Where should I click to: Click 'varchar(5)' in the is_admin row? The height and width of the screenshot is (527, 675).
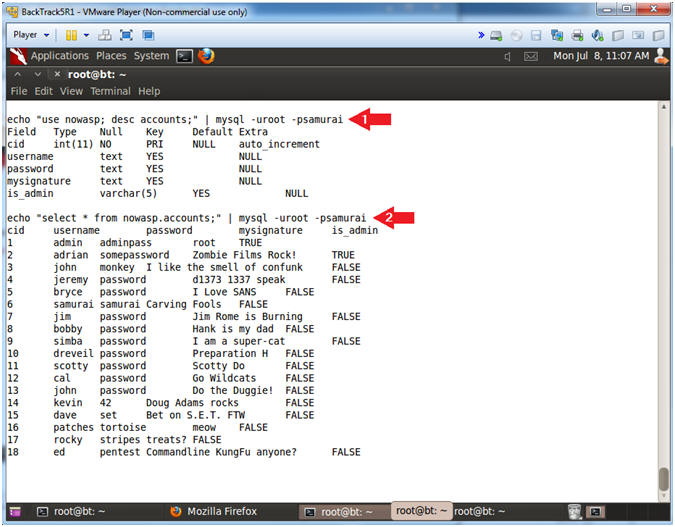(x=128, y=194)
